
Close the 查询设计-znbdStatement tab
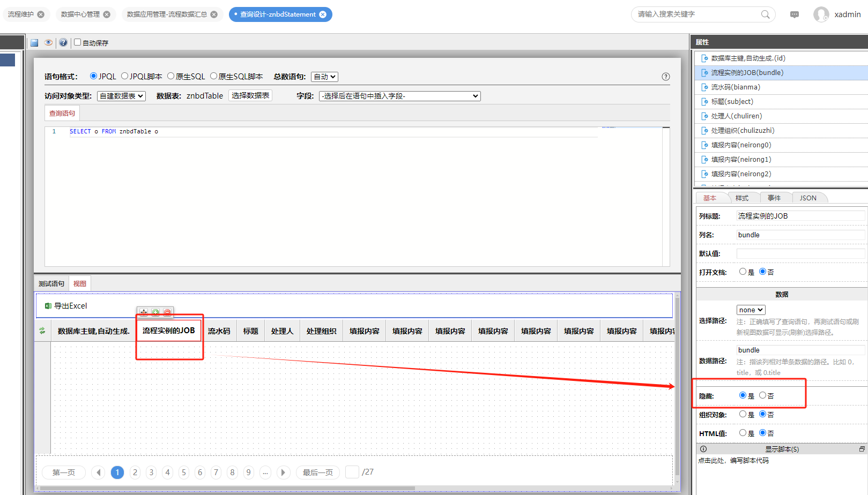click(x=323, y=14)
